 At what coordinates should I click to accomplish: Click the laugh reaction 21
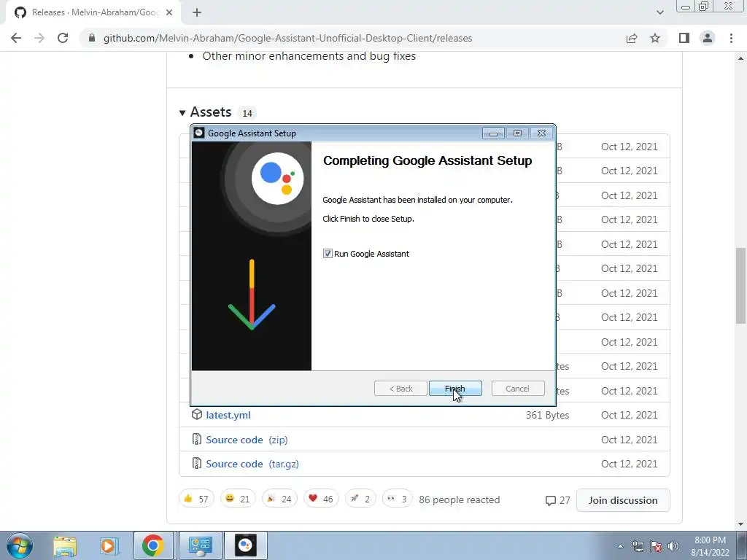click(x=238, y=499)
